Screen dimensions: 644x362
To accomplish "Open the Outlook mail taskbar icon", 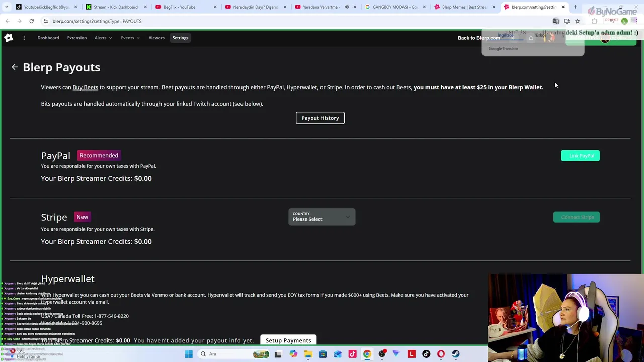I will click(x=338, y=354).
